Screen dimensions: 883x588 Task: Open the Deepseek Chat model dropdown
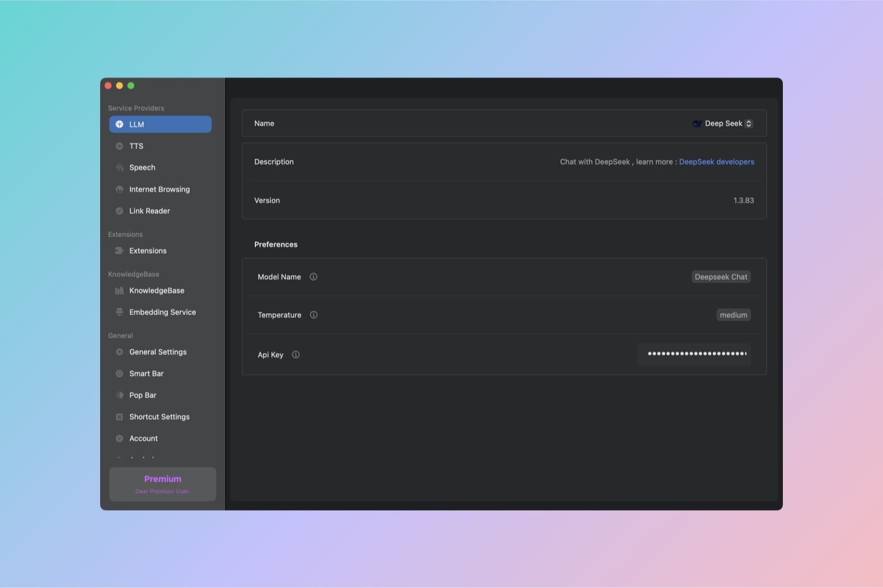point(721,277)
